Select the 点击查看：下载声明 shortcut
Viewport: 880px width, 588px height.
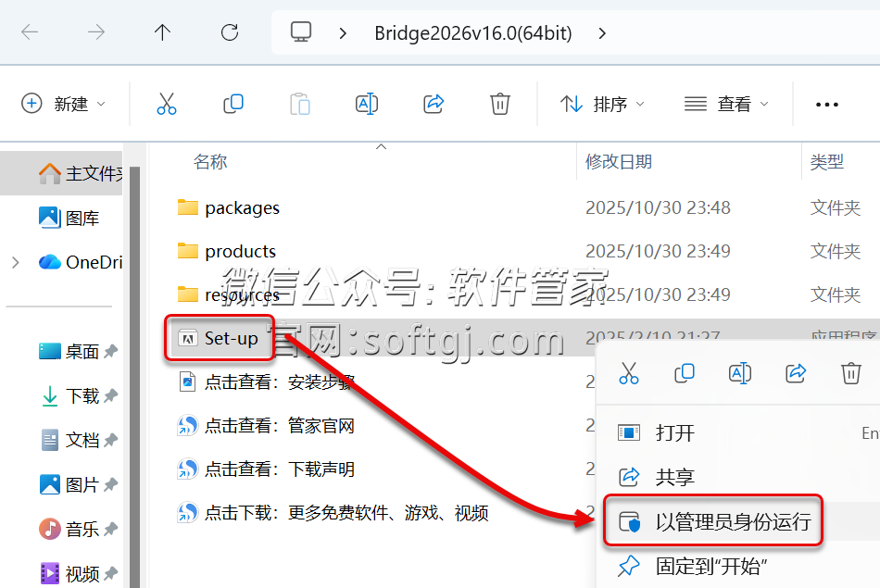266,469
